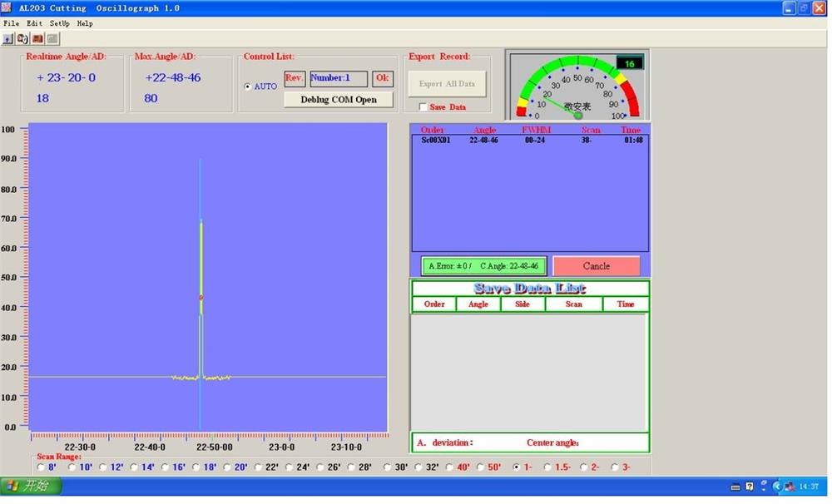This screenshot has height=504, width=832.
Task: Click the keyboard icon in the taskbar
Action: pos(735,487)
